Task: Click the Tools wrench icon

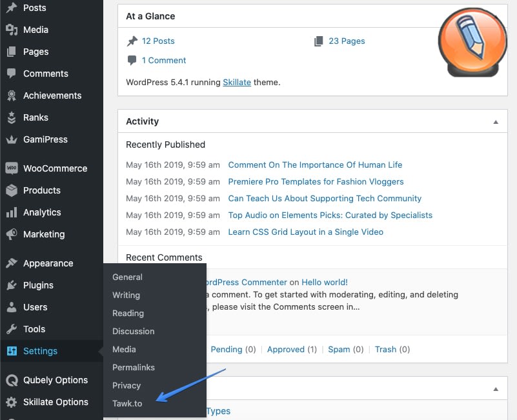Action: (12, 329)
